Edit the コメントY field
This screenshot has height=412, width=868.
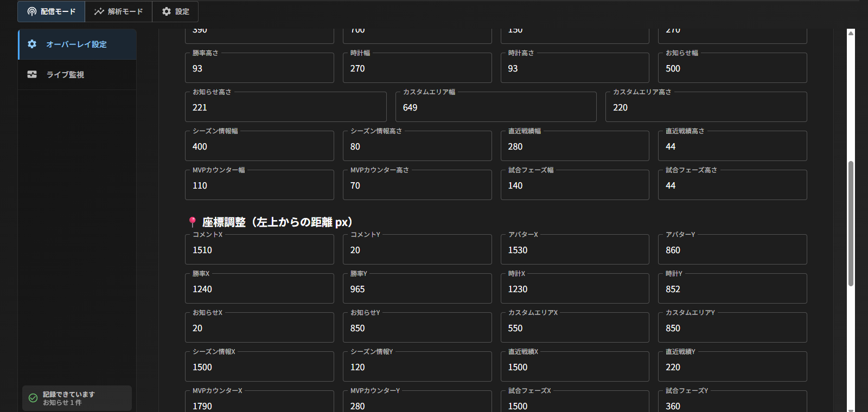click(x=417, y=249)
